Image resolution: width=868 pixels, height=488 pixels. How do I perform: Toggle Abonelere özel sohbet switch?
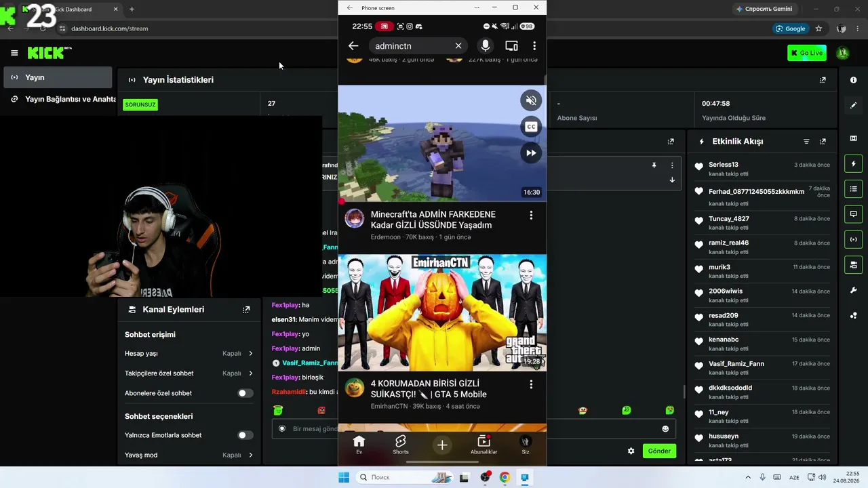245,393
